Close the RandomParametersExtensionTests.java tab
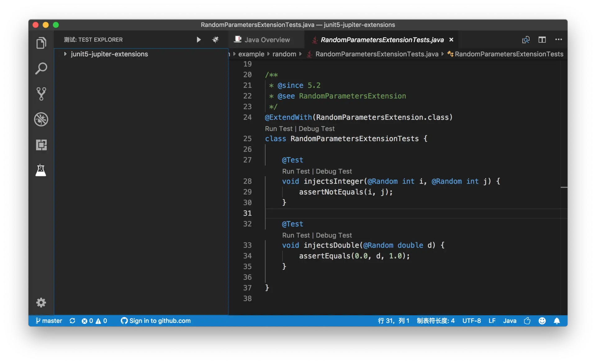The height and width of the screenshot is (364, 596). click(451, 40)
